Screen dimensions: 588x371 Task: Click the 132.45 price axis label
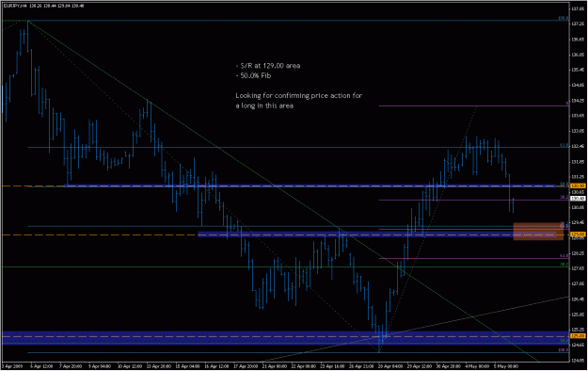click(x=578, y=147)
